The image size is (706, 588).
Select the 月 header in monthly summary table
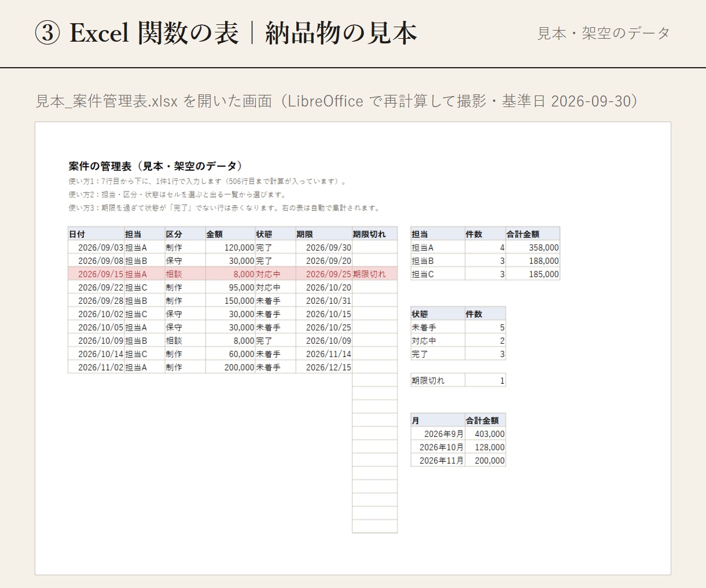click(438, 420)
